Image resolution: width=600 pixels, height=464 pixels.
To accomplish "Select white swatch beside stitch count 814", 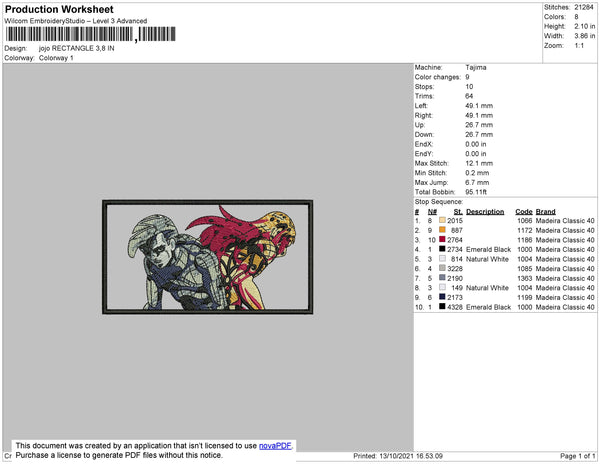I will click(x=442, y=259).
